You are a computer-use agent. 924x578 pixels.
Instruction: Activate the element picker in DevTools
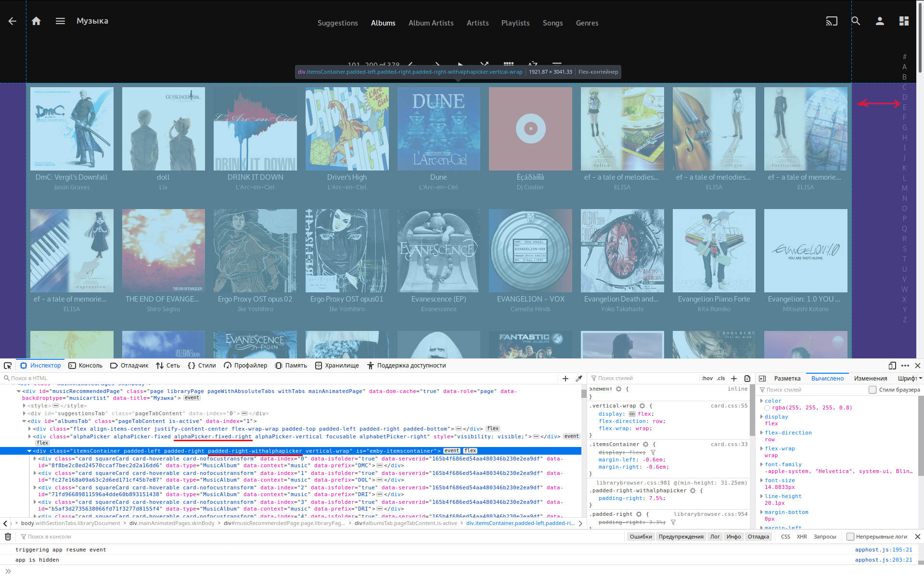[x=7, y=365]
